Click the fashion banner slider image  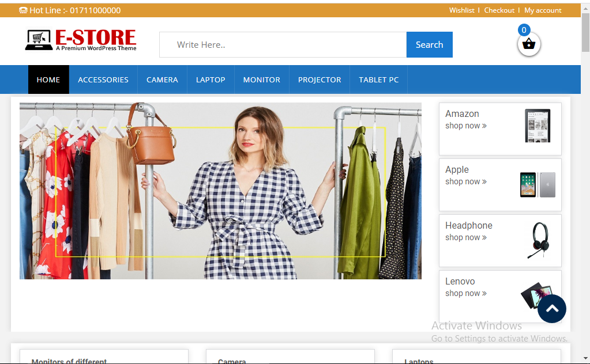[220, 191]
